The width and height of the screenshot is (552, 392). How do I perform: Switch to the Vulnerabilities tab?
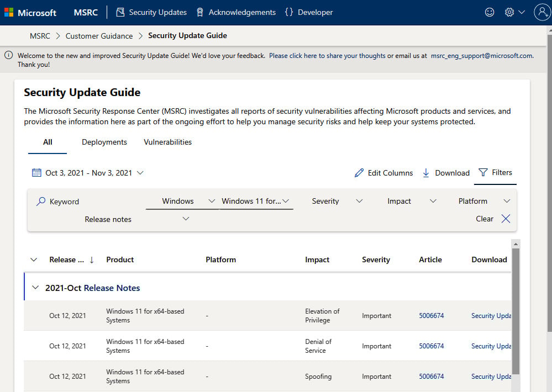click(x=167, y=142)
